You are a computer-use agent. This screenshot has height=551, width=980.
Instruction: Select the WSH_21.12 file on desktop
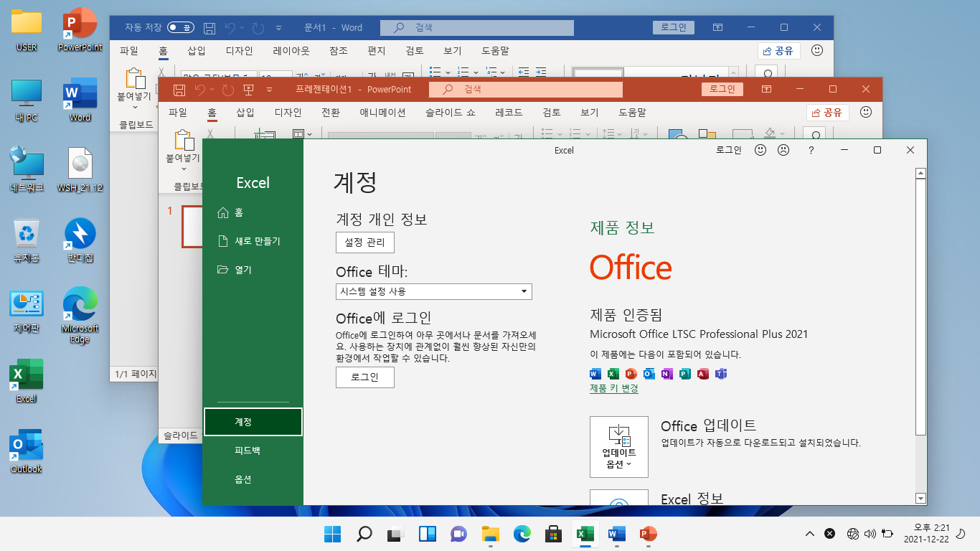coord(80,170)
